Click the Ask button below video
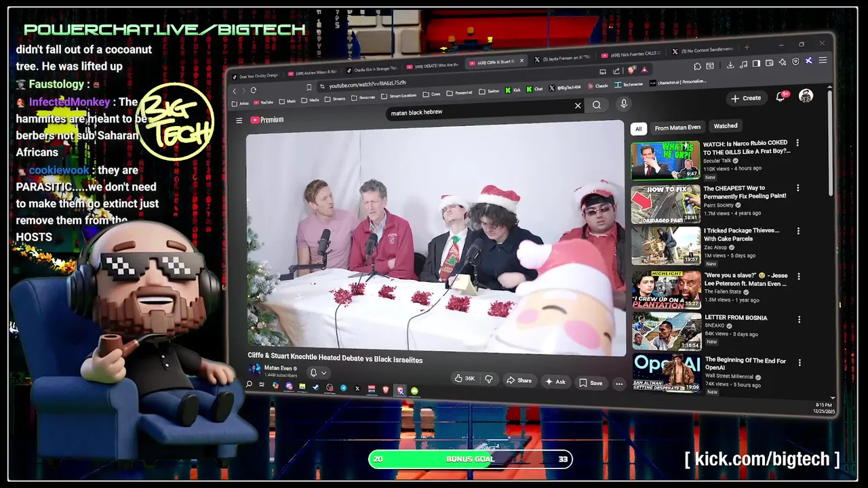The image size is (868, 488). 555,382
